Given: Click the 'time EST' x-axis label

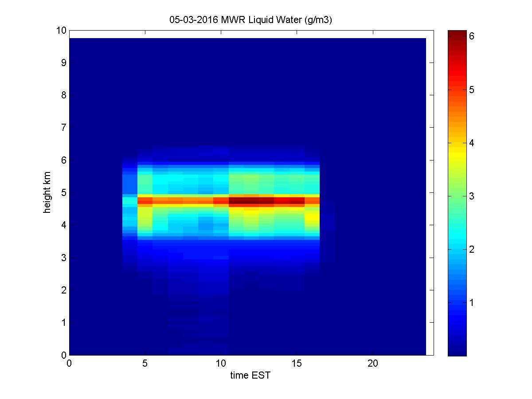Looking at the screenshot, I should [x=250, y=376].
